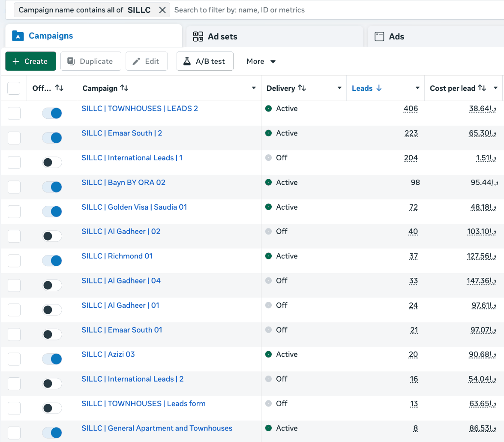Open SILLC | Al Gadheer | 01 campaign
This screenshot has width=504, height=442.
120,305
